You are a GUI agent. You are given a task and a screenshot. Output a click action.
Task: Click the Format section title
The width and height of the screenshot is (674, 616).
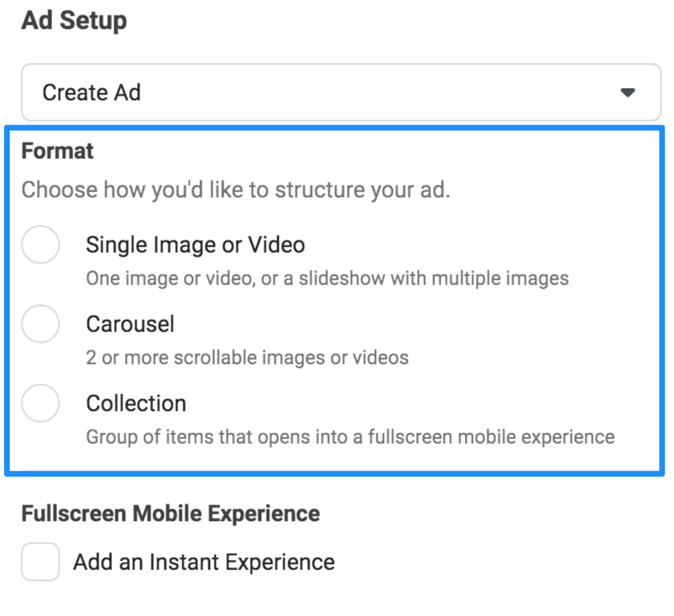pos(57,151)
